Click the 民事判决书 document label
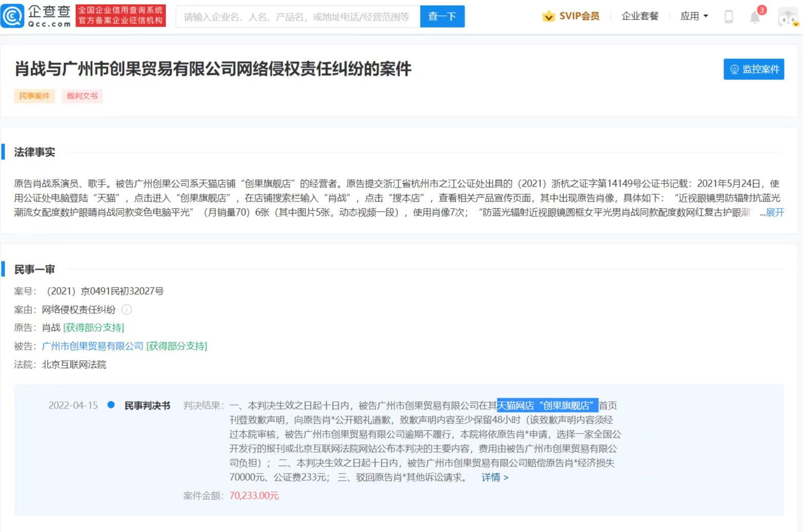This screenshot has width=803, height=532. (147, 405)
